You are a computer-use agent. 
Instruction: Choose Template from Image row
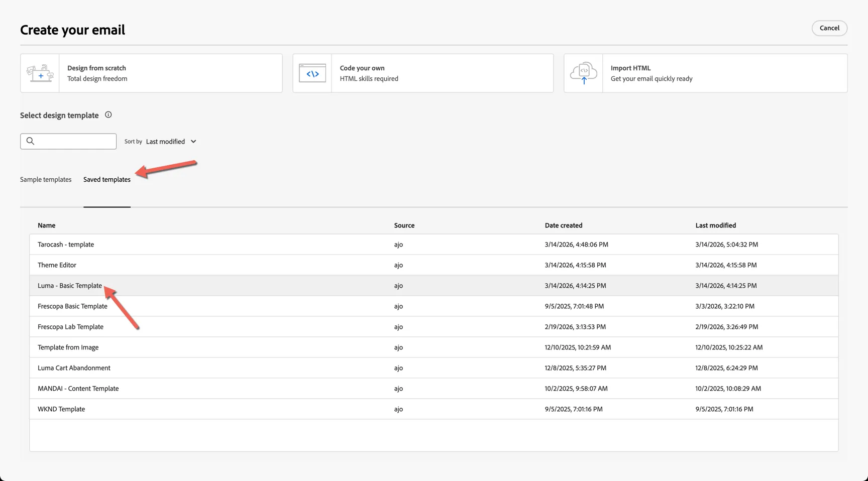click(x=433, y=347)
